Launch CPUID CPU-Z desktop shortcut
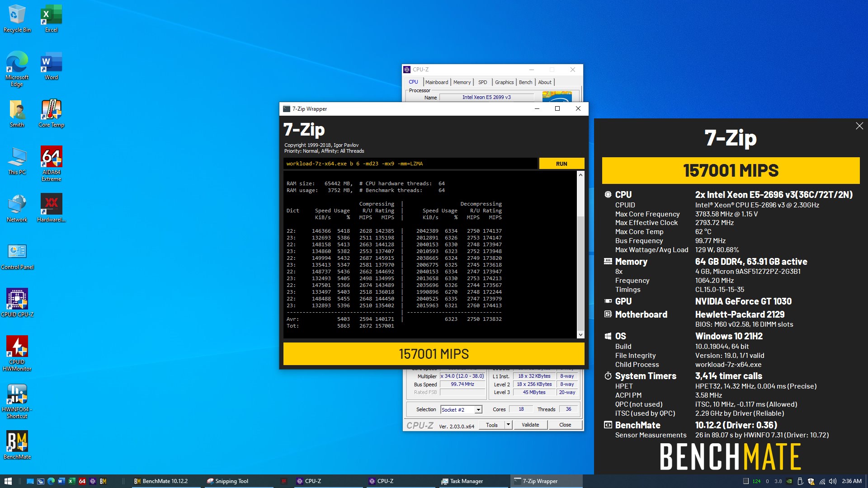 (17, 303)
